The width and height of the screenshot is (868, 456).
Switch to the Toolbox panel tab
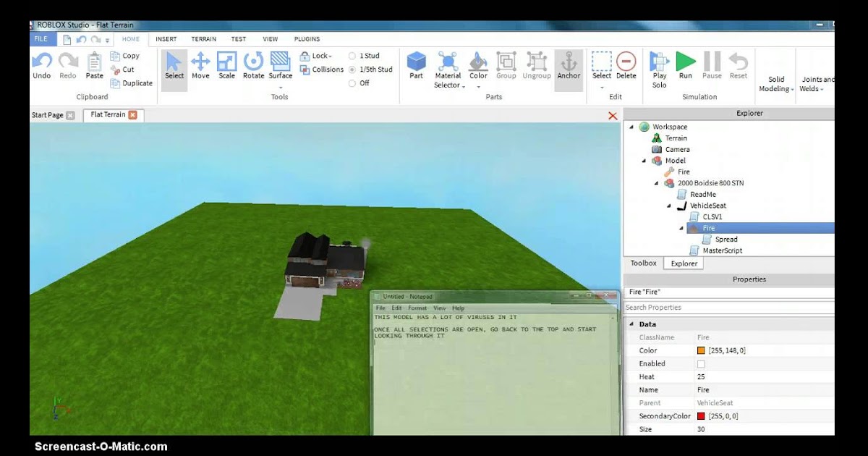643,263
